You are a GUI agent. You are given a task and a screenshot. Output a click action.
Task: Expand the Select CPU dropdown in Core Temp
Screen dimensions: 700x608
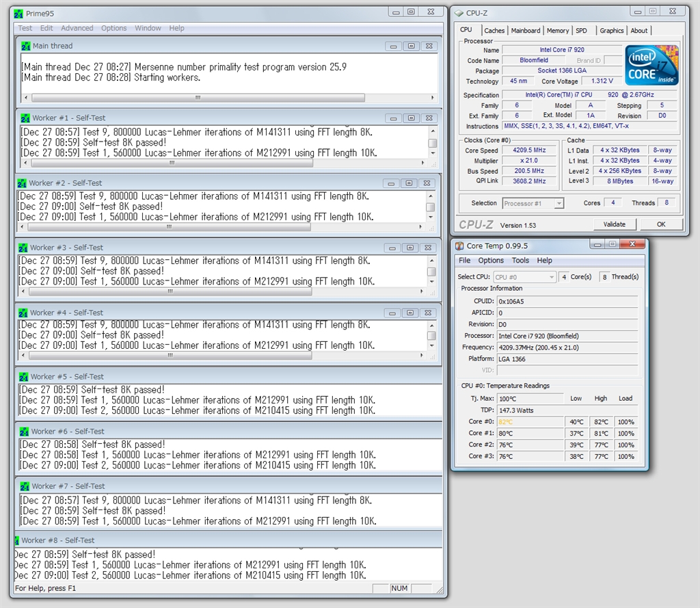pyautogui.click(x=524, y=277)
